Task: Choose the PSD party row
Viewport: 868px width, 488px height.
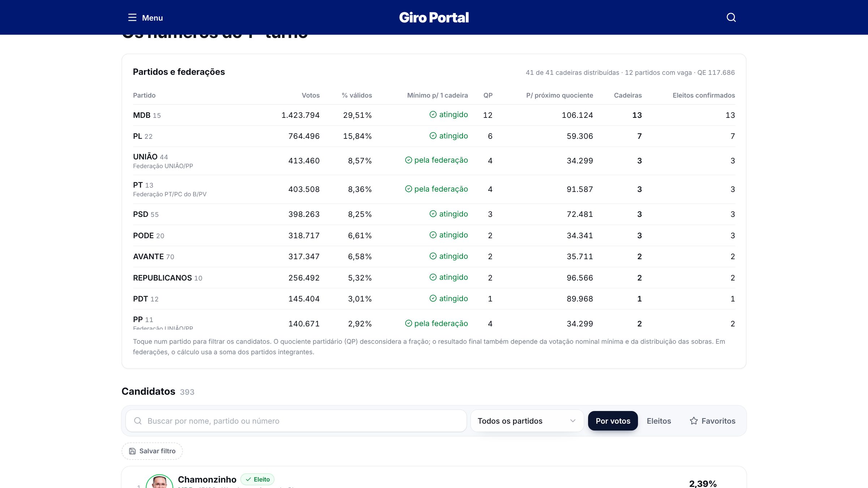Action: pyautogui.click(x=434, y=214)
